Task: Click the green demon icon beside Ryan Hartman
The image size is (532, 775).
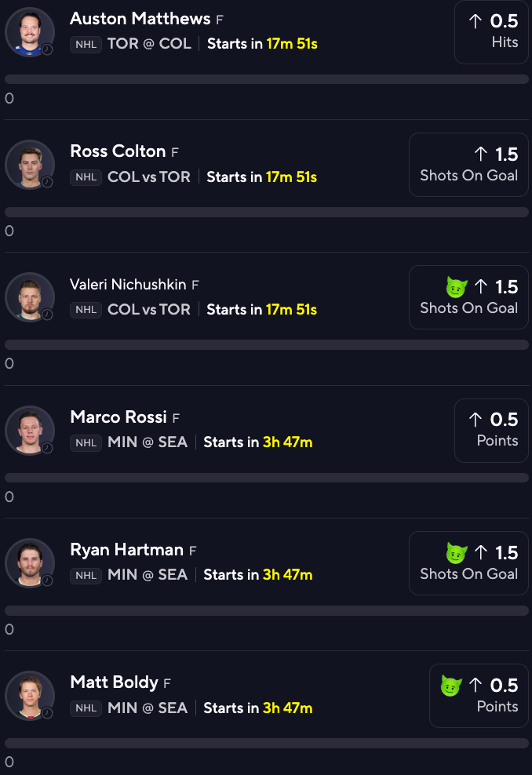Action: (x=457, y=553)
